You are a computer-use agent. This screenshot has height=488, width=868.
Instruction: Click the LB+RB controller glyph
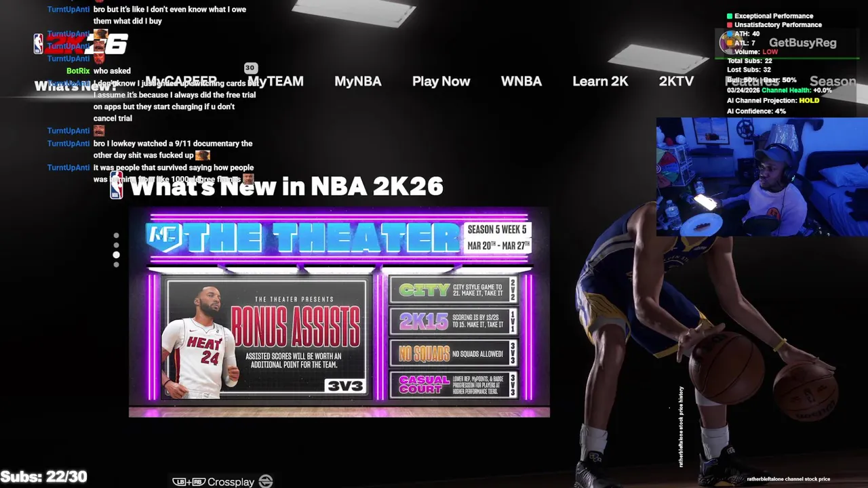[x=189, y=482]
